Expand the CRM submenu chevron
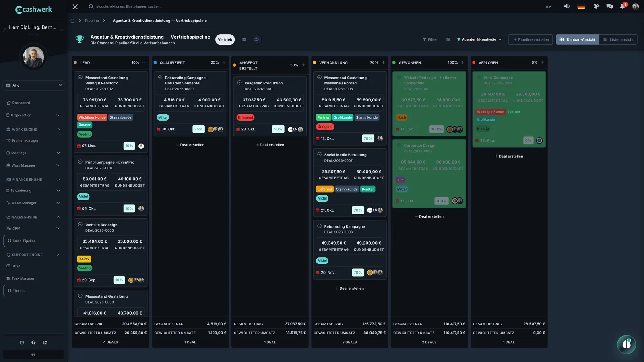Viewport: 644px width, 362px height. click(58, 228)
